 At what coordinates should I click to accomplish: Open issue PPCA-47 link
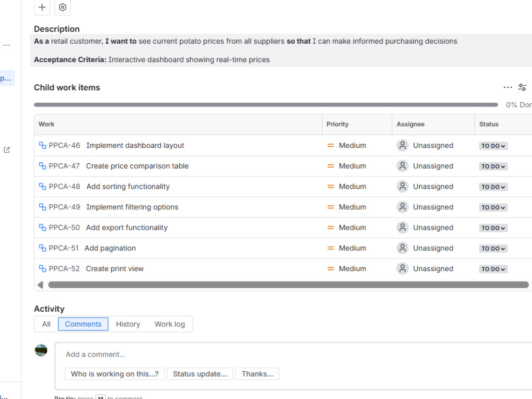[64, 166]
